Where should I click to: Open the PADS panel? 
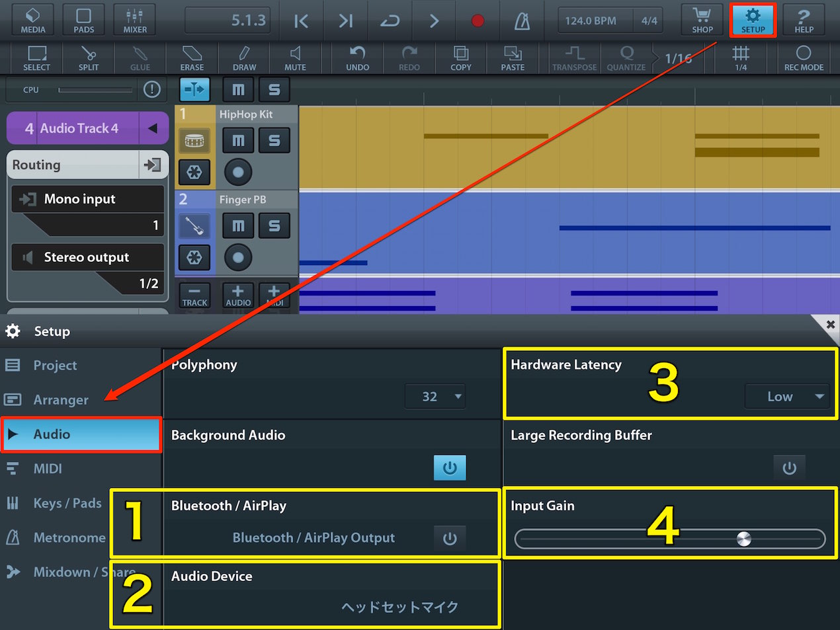click(x=83, y=20)
